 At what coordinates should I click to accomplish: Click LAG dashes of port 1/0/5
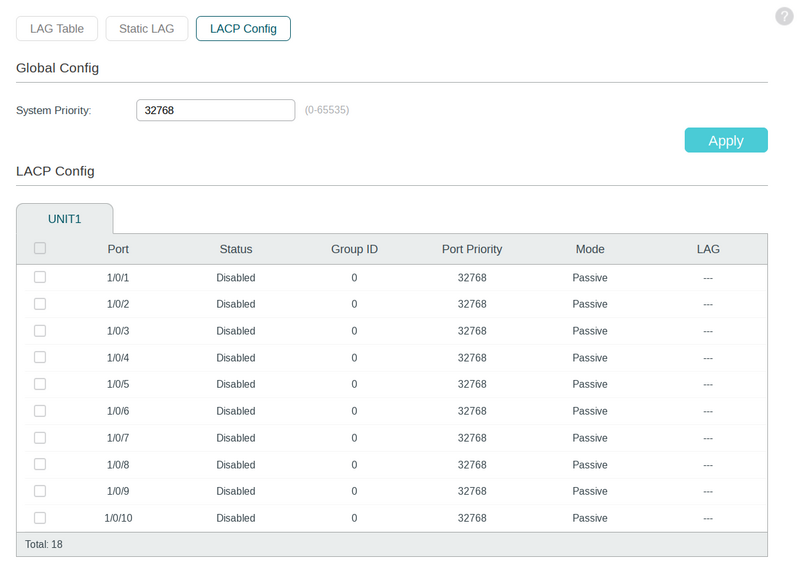click(708, 385)
